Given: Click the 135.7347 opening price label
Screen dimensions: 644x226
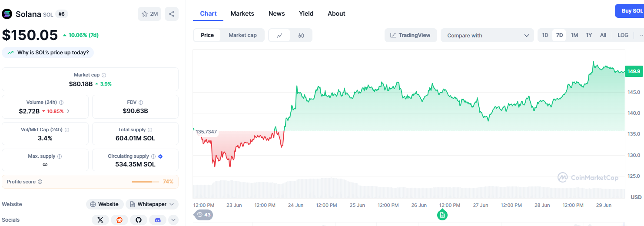Looking at the screenshot, I should click(206, 132).
